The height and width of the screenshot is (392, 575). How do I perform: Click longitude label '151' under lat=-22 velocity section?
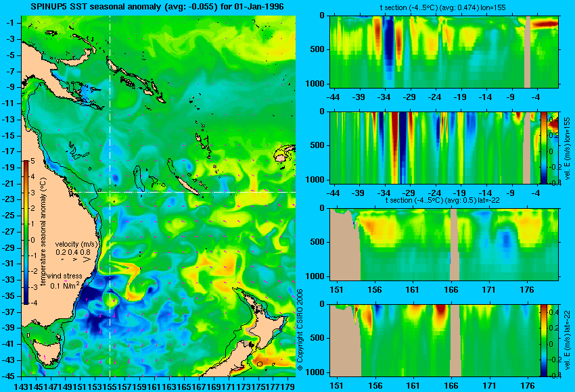click(336, 386)
